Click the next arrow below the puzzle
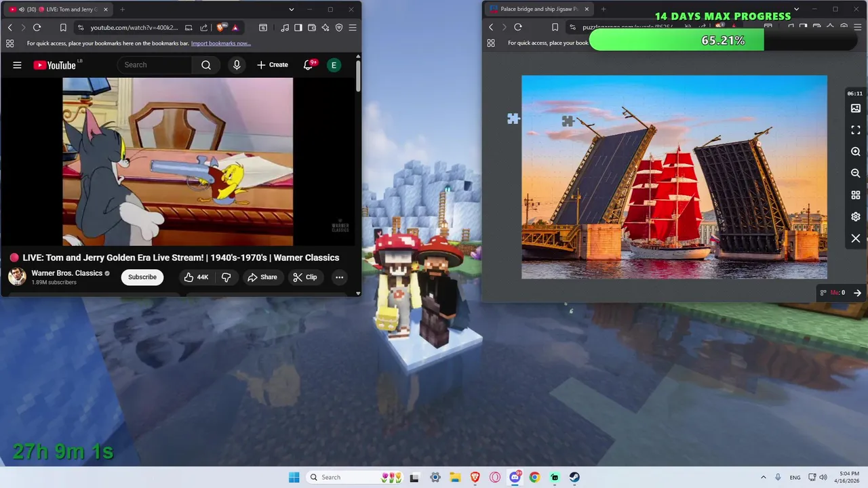Viewport: 868px width, 488px height. click(x=857, y=293)
